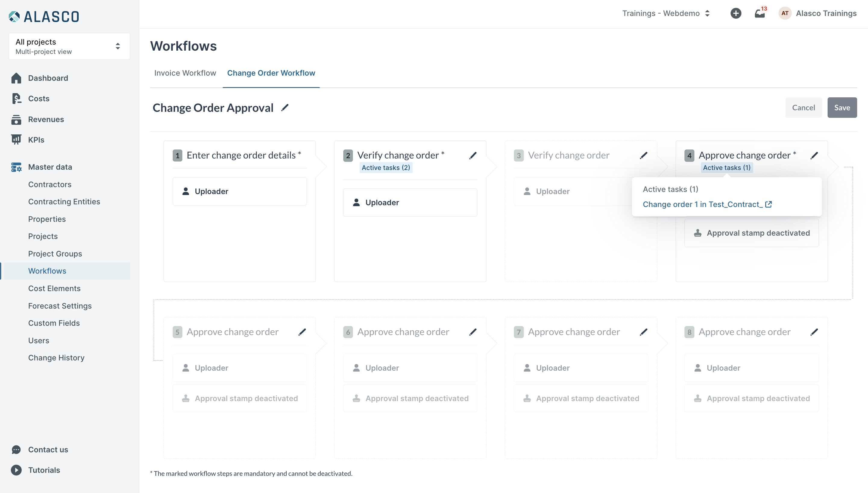Viewport: 868px width, 493px height.
Task: Edit step 7 Approve change order
Action: pos(643,332)
